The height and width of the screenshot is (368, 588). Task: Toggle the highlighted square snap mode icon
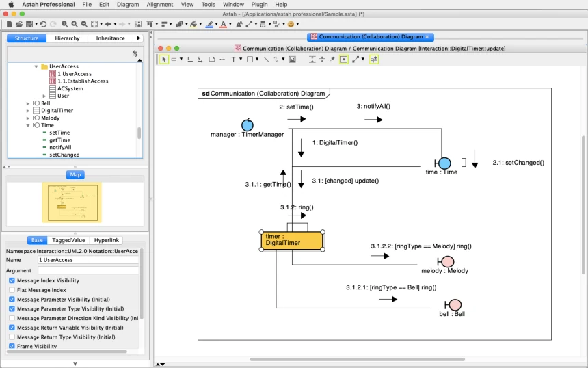(x=344, y=60)
